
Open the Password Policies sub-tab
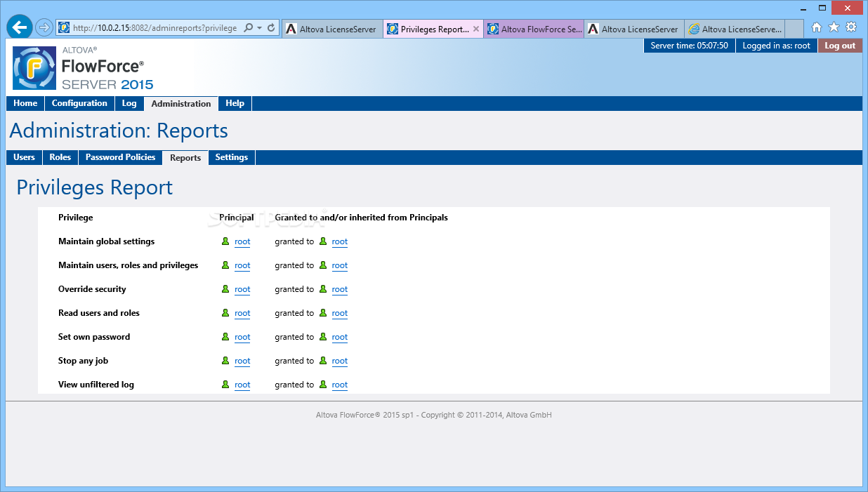pyautogui.click(x=120, y=157)
